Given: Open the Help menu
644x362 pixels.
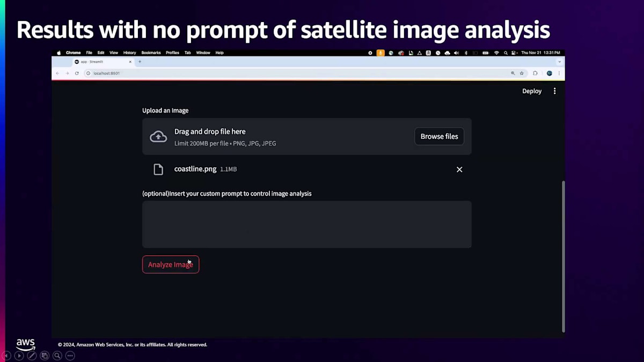Looking at the screenshot, I should coord(219,53).
